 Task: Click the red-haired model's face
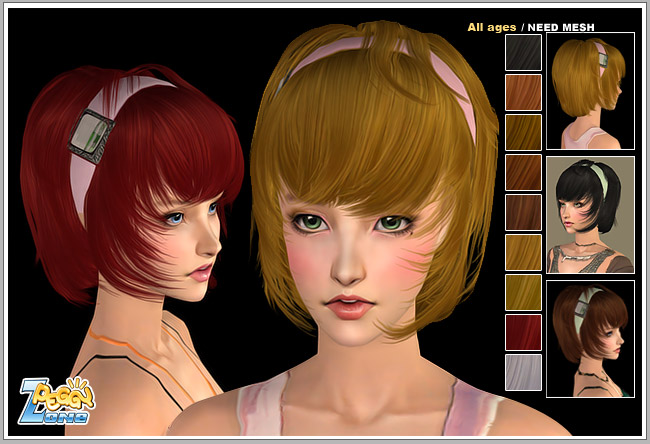click(196, 240)
